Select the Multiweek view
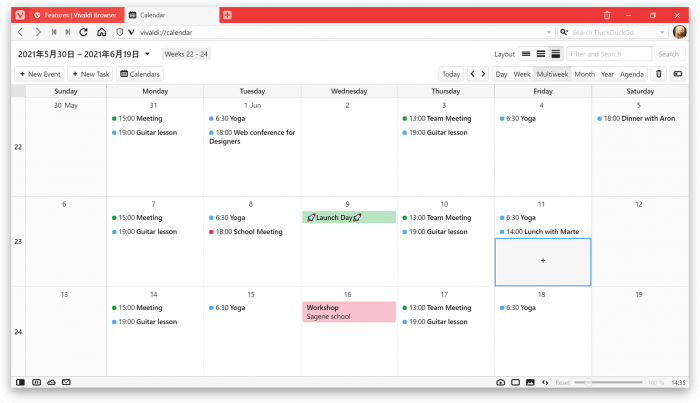This screenshot has width=700, height=403. point(552,74)
